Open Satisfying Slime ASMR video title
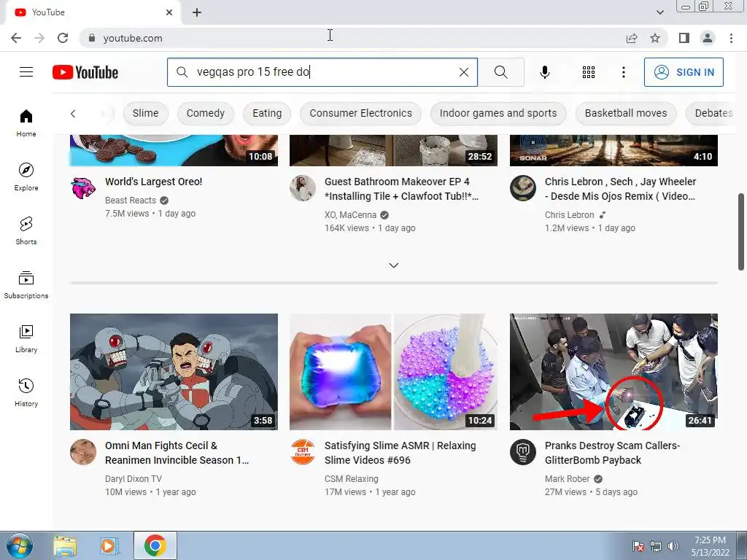 (x=400, y=453)
